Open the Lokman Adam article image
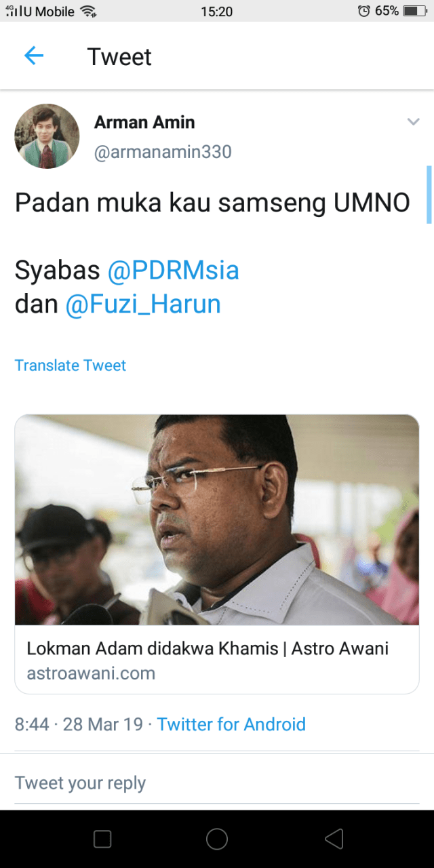This screenshot has height=868, width=434. (x=217, y=520)
